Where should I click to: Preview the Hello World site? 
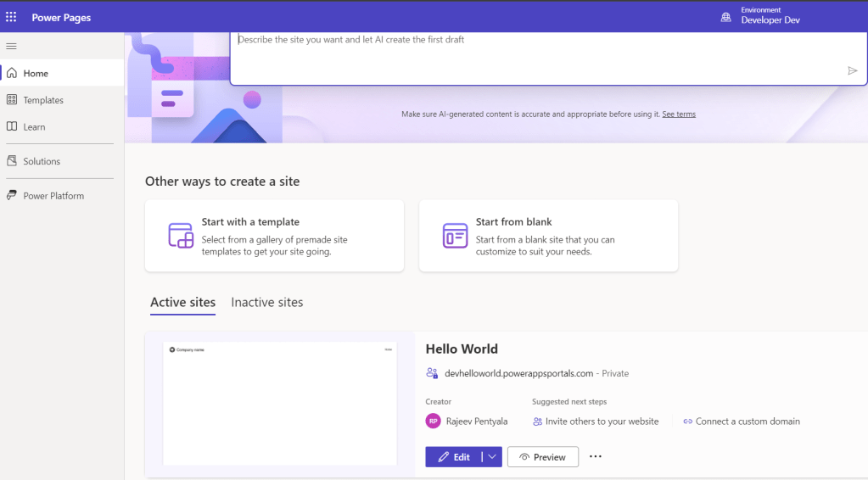[542, 457]
